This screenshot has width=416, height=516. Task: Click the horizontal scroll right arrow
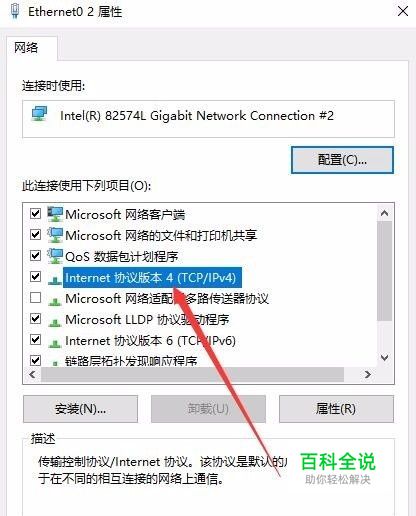pyautogui.click(x=368, y=374)
